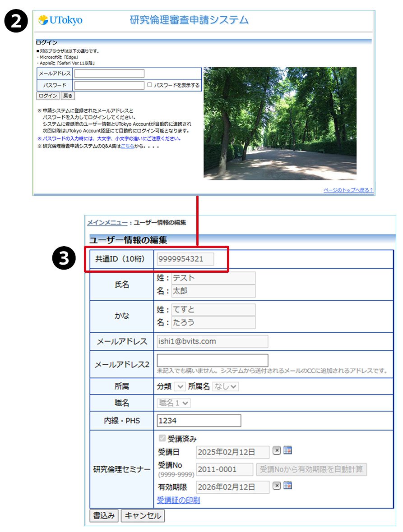Click the かな 姓 field てすと
This screenshot has width=403, height=532.
[213, 310]
